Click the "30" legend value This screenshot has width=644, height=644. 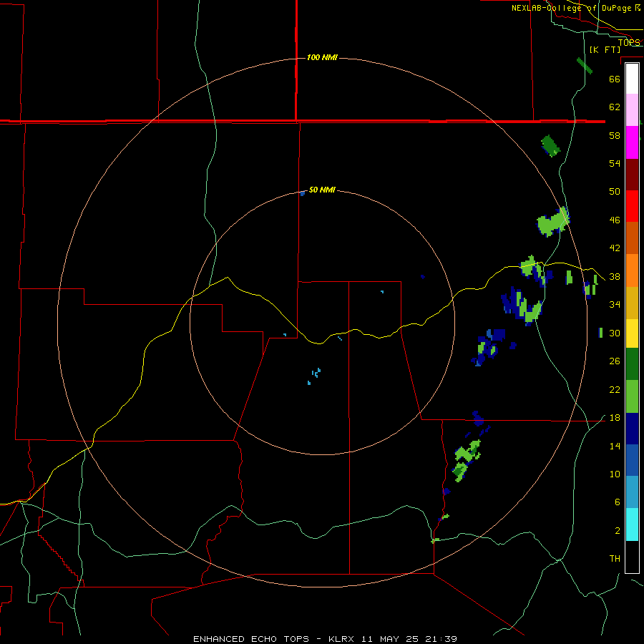pyautogui.click(x=615, y=333)
